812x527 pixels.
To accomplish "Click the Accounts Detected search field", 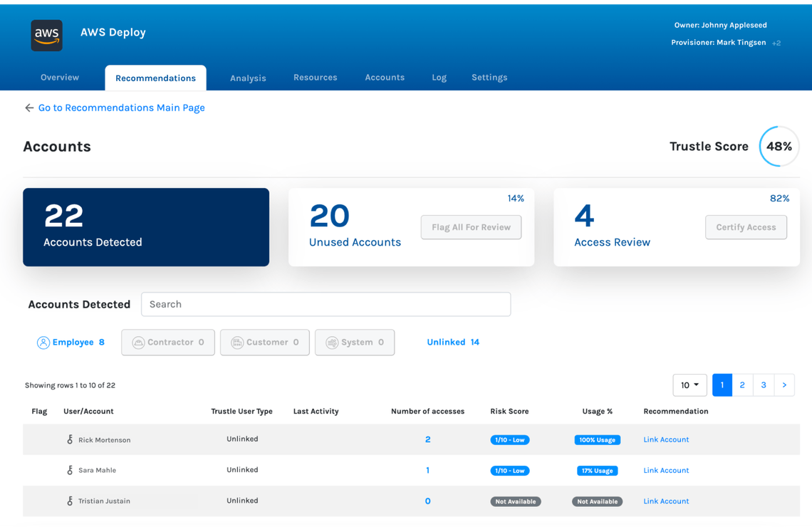I will tap(326, 304).
